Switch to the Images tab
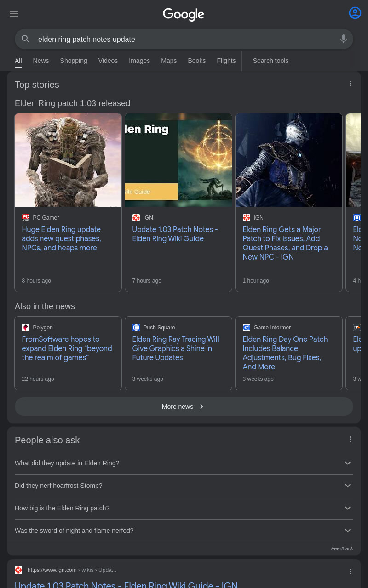The height and width of the screenshot is (588, 368). click(139, 61)
